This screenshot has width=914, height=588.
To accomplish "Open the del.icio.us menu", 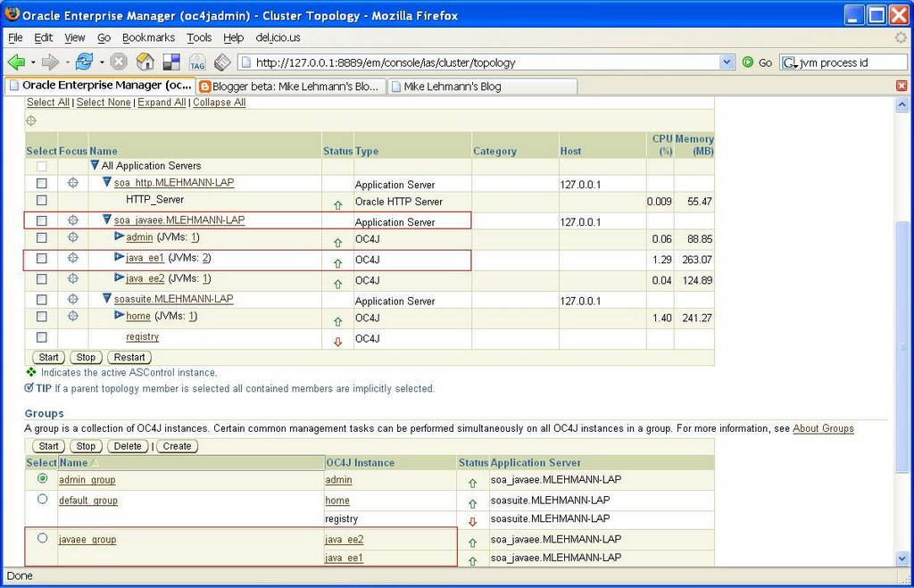I will tap(278, 37).
